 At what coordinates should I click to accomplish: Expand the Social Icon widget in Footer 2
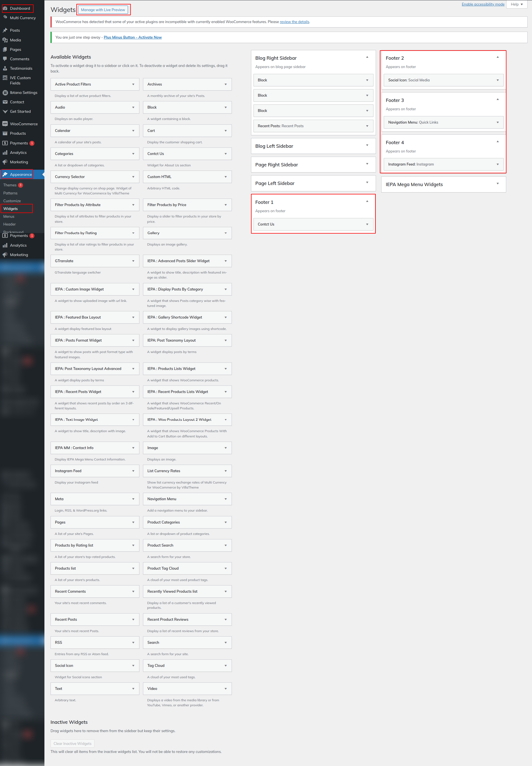pyautogui.click(x=497, y=80)
